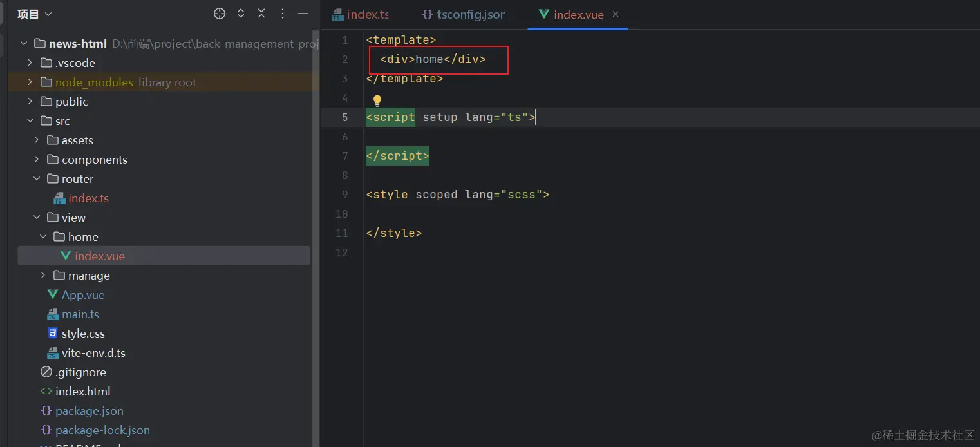
Task: Open index.html in the project tree
Action: click(x=82, y=392)
